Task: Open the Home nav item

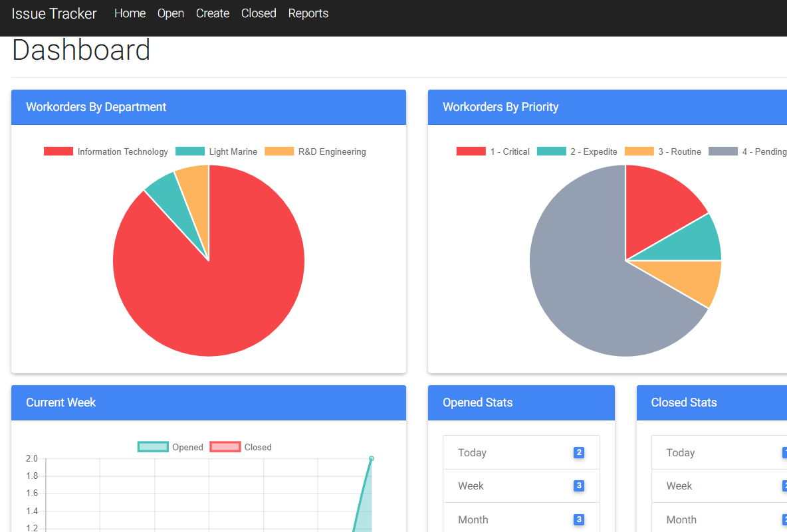Action: click(x=130, y=13)
